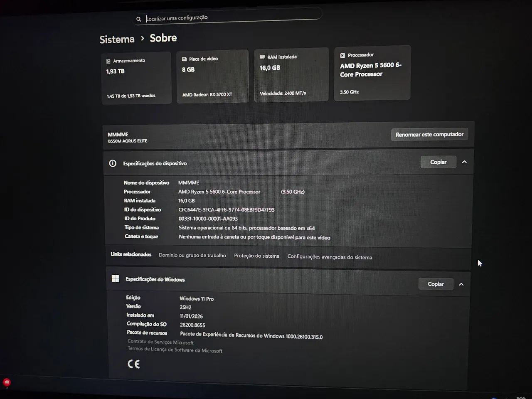This screenshot has height=399, width=532.
Task: Click 'Renomear este computador' button
Action: click(x=429, y=134)
